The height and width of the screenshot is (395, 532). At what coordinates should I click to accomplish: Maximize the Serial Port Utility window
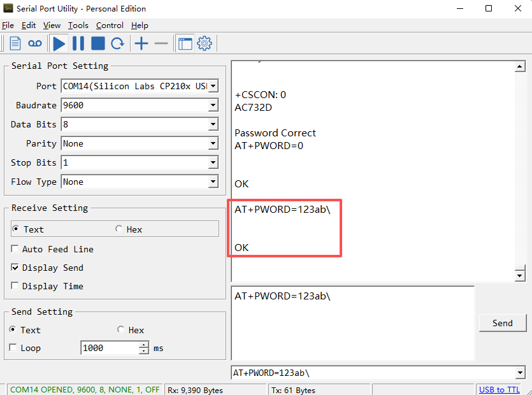489,8
